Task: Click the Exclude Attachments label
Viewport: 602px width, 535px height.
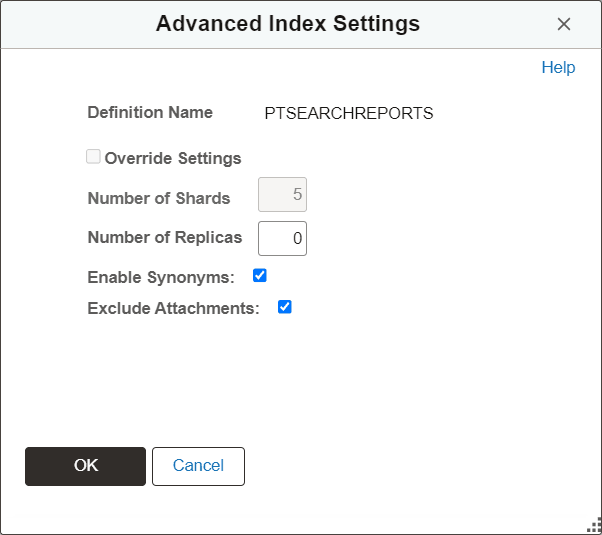Action: tap(174, 308)
